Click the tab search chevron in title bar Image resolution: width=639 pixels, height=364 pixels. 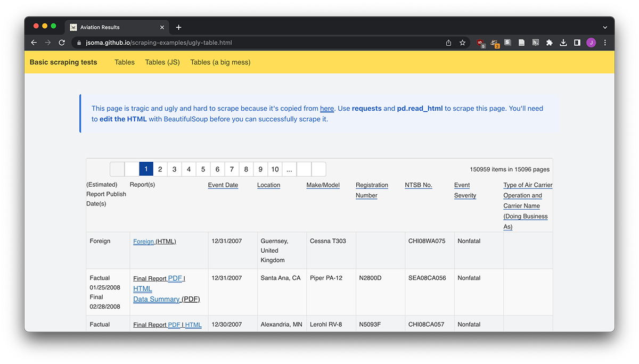[605, 27]
